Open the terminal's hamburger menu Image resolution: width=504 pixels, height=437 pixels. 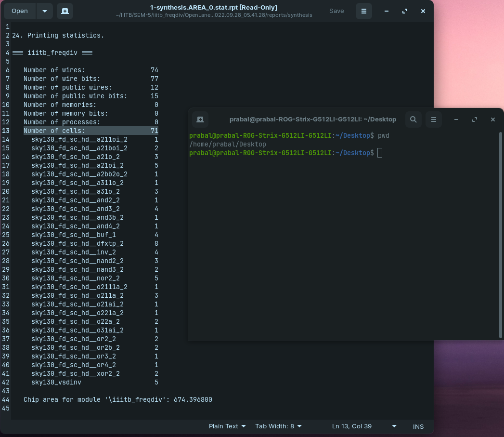pos(433,119)
